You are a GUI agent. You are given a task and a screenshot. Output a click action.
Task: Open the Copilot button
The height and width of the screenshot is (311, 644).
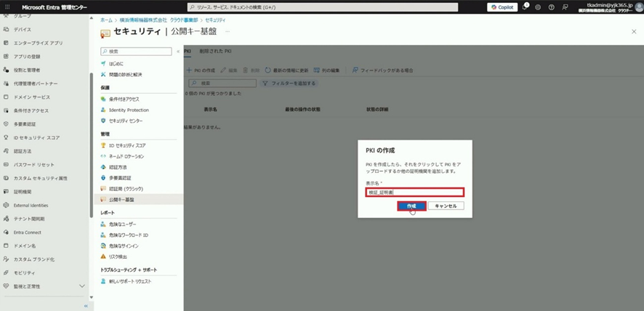[x=502, y=7]
